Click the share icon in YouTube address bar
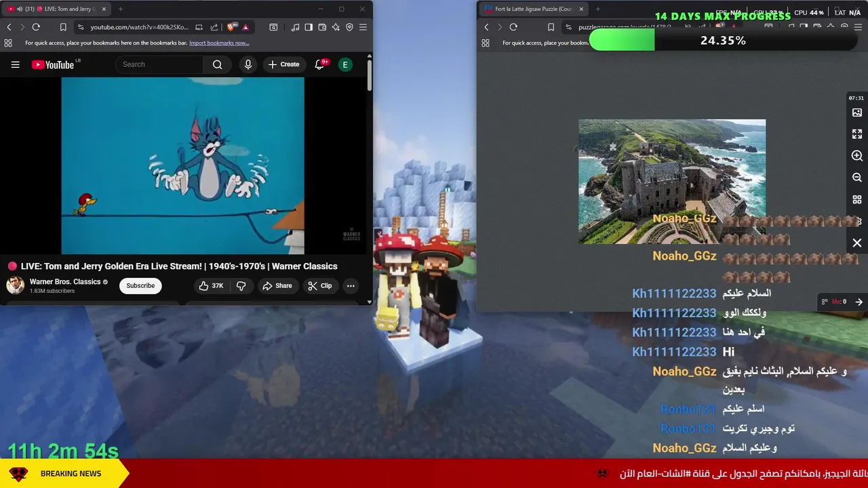Image resolution: width=868 pixels, height=488 pixels. (214, 27)
